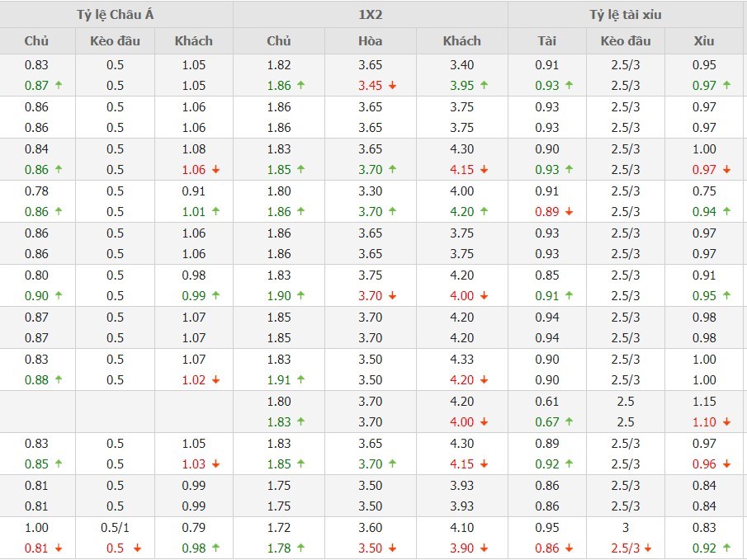
Task: Select the green up arrow next to 3.95
Action: pyautogui.click(x=484, y=85)
